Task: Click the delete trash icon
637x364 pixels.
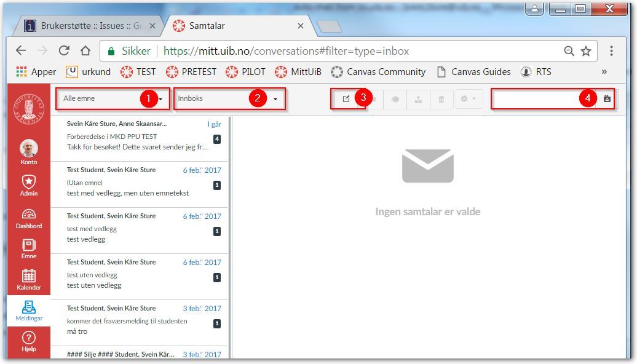Action: pyautogui.click(x=441, y=99)
